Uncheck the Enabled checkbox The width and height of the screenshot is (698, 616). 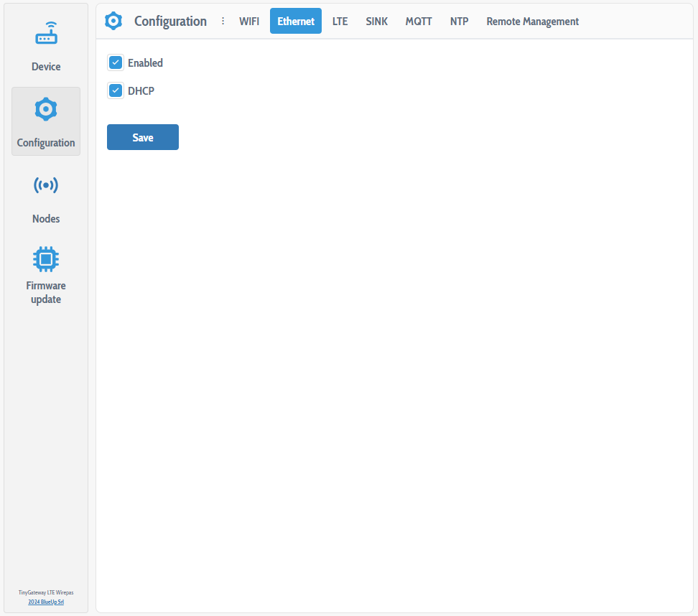tap(116, 62)
